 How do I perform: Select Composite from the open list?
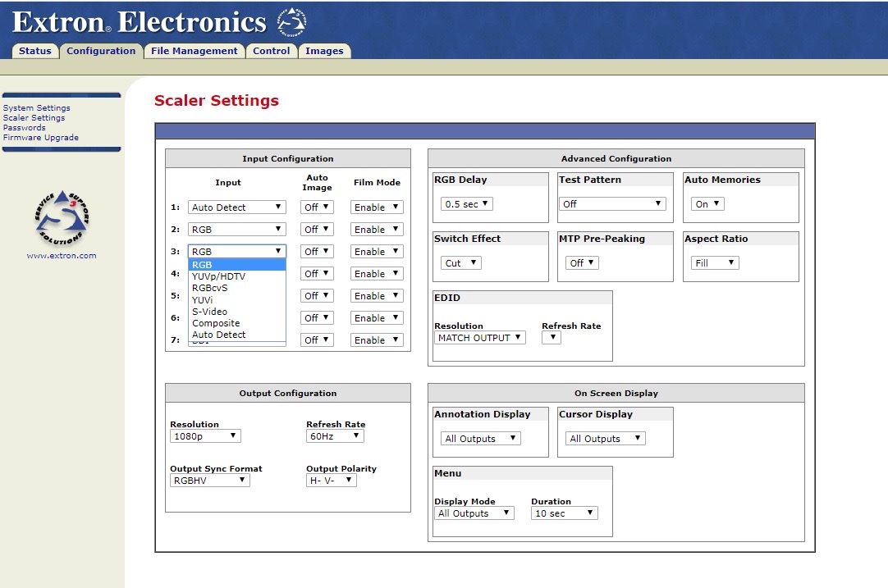click(x=236, y=323)
